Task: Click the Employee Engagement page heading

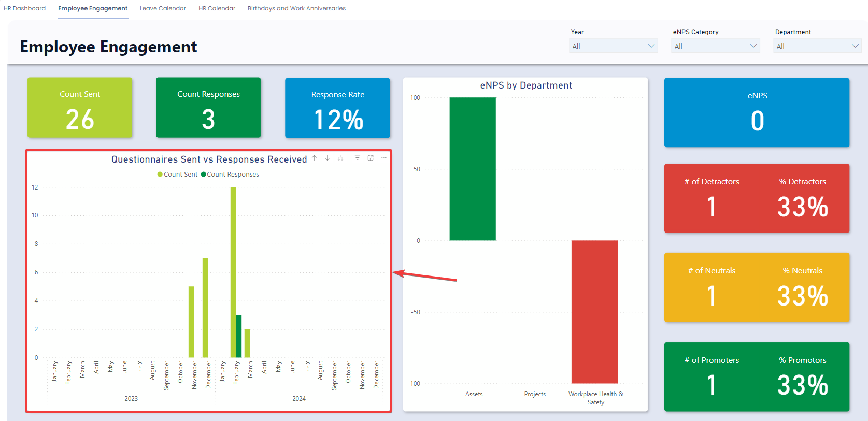Action: pos(108,47)
